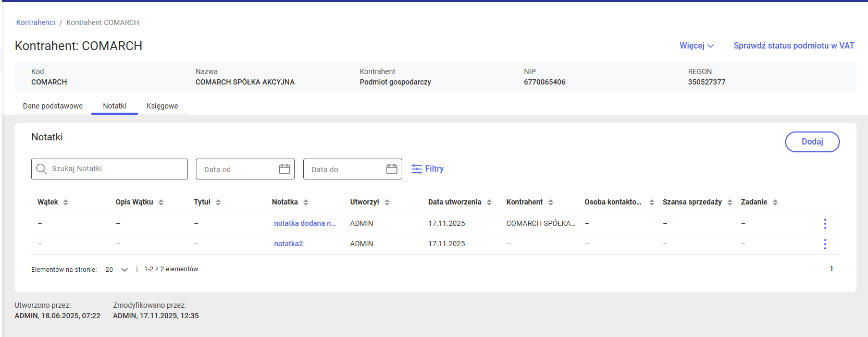The image size is (868, 337).
Task: Go to Kontrahenci breadcrumb link
Action: pos(35,22)
